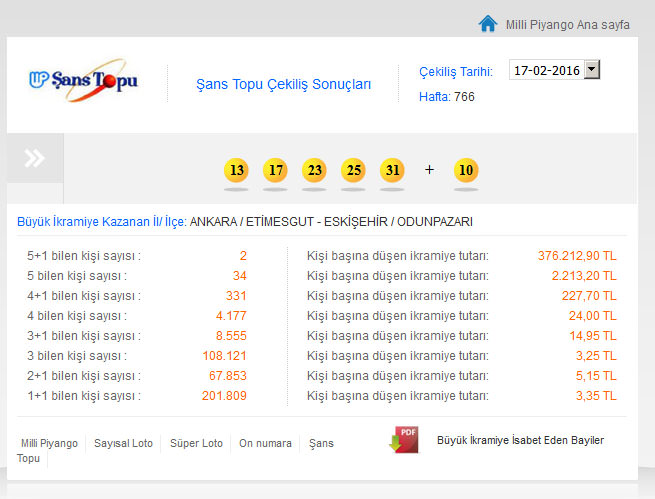
Task: Click the 5 bilen kişi sayısı label
Action: coord(77,276)
